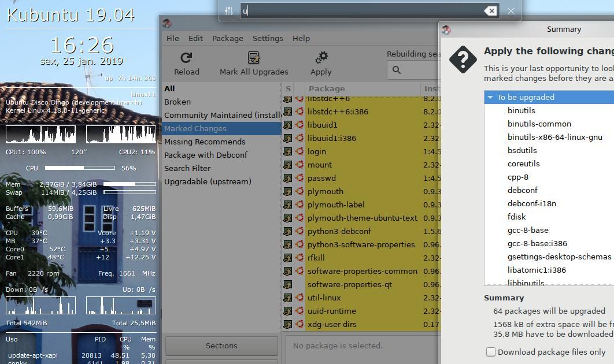Image resolution: width=614 pixels, height=364 pixels.
Task: Click the question mark icon in the Summary dialog
Action: tap(463, 60)
